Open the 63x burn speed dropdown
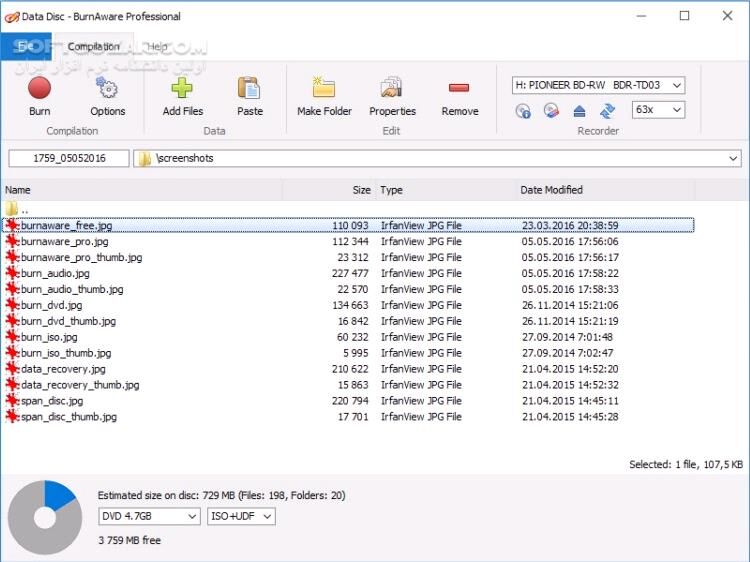750x562 pixels. 658,110
